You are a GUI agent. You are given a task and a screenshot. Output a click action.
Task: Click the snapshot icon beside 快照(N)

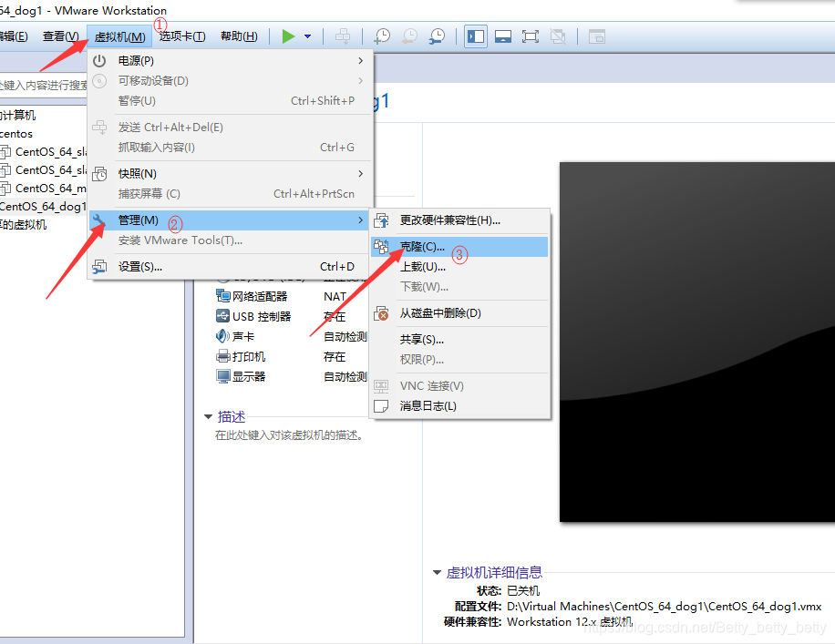pyautogui.click(x=99, y=174)
